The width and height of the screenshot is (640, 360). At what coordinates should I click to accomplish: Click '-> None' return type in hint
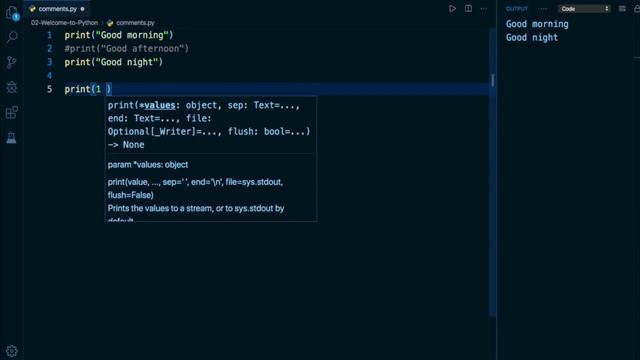point(126,144)
